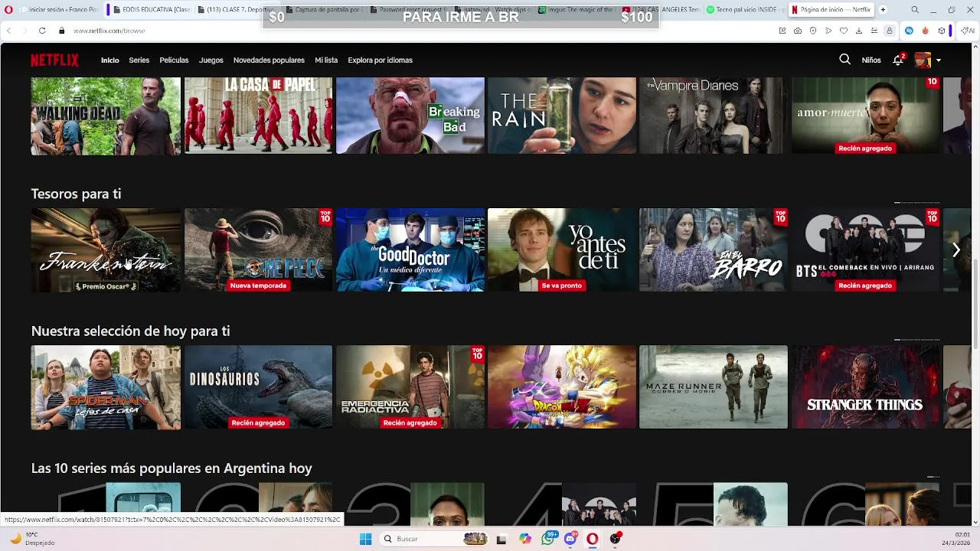The width and height of the screenshot is (980, 551).
Task: Open the Juegos menu item
Action: tap(211, 60)
